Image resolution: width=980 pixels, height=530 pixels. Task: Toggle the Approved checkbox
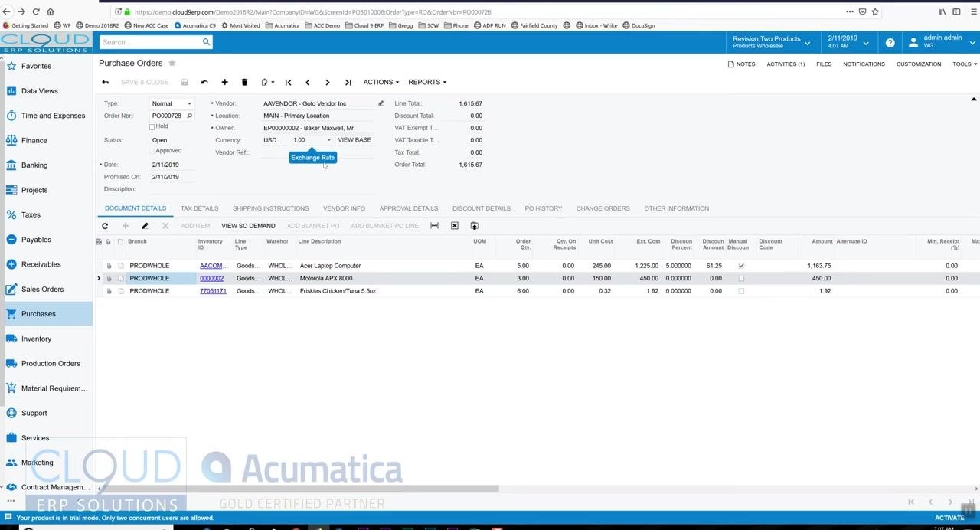tap(152, 151)
